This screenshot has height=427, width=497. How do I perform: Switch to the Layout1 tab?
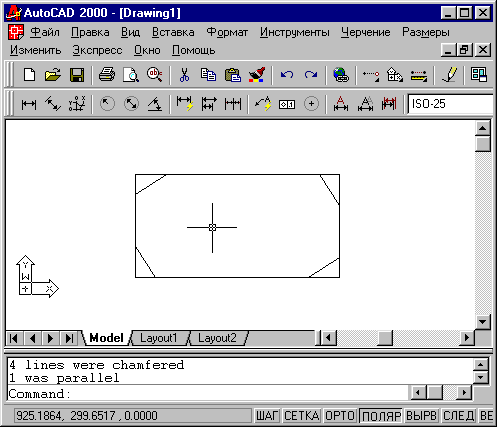[x=158, y=338]
